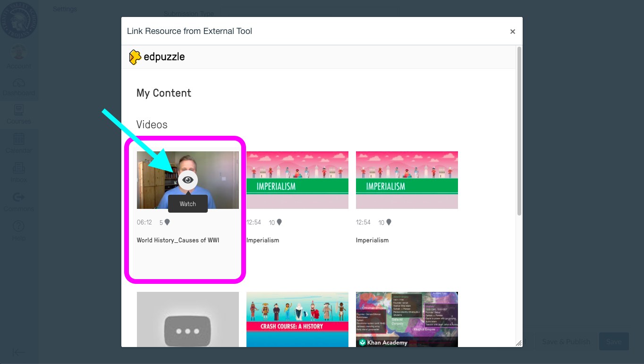Toggle the eye preview on the WWI video
The height and width of the screenshot is (364, 644).
187,180
